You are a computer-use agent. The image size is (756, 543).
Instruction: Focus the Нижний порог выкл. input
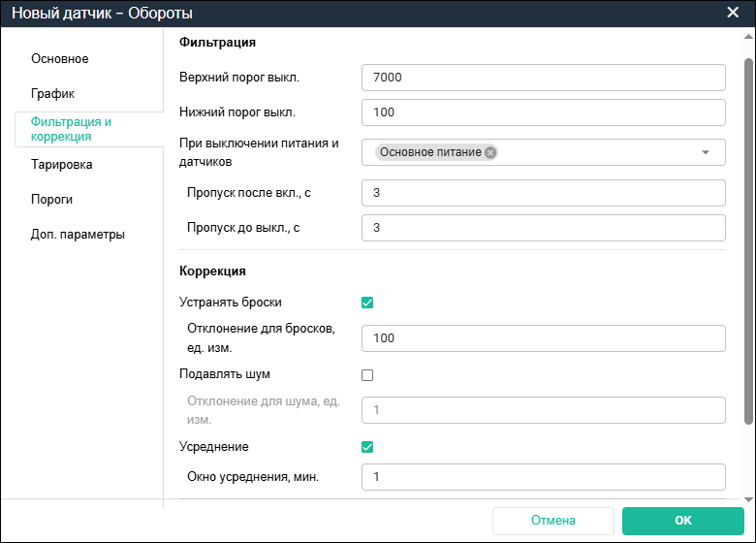543,112
